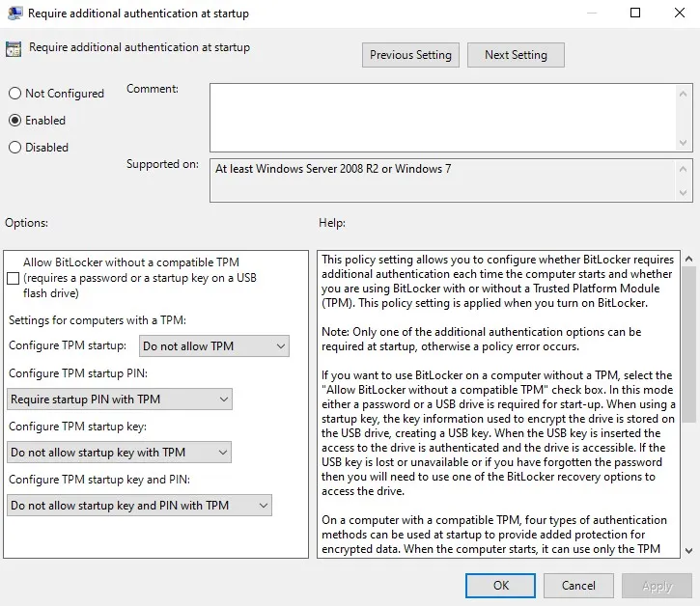The height and width of the screenshot is (606, 700).
Task: Jump to the Next Setting
Action: tap(516, 55)
